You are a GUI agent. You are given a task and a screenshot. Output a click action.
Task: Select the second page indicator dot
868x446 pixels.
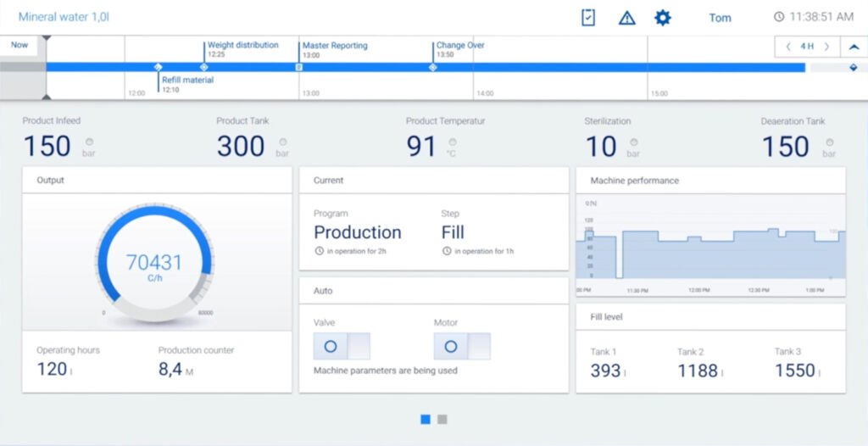tap(442, 419)
